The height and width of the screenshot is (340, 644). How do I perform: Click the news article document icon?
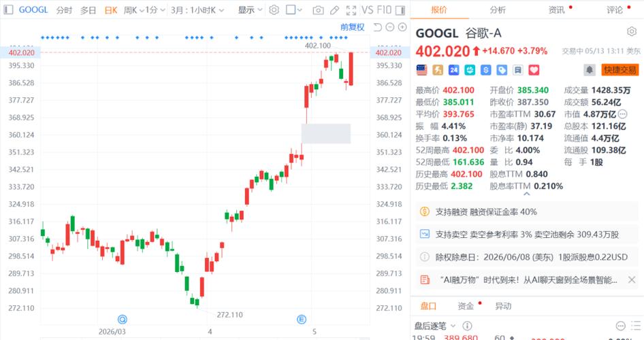tap(425, 280)
